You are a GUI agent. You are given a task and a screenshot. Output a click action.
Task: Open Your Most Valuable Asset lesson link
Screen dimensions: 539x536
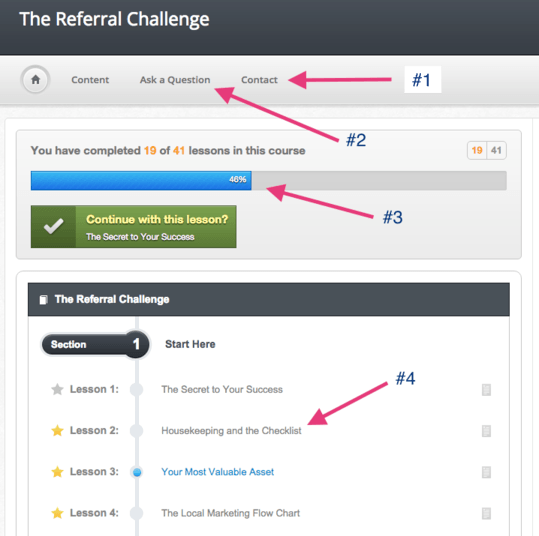point(218,472)
